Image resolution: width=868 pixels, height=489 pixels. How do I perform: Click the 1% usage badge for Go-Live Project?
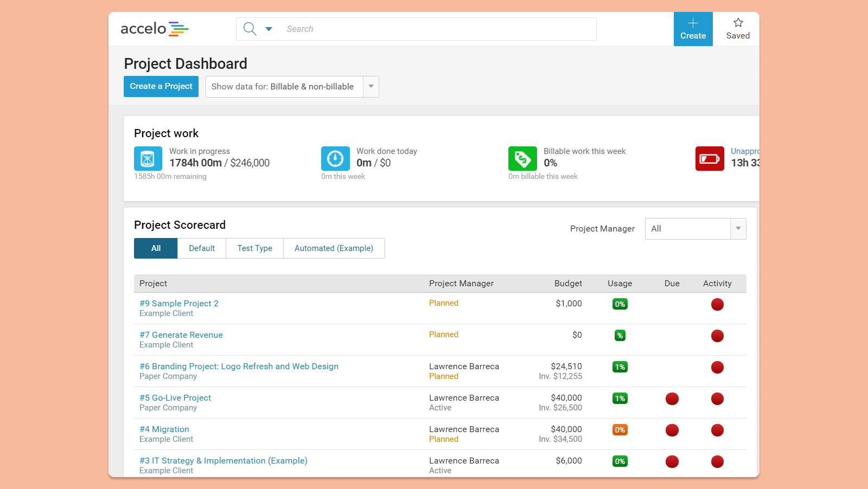pos(620,398)
